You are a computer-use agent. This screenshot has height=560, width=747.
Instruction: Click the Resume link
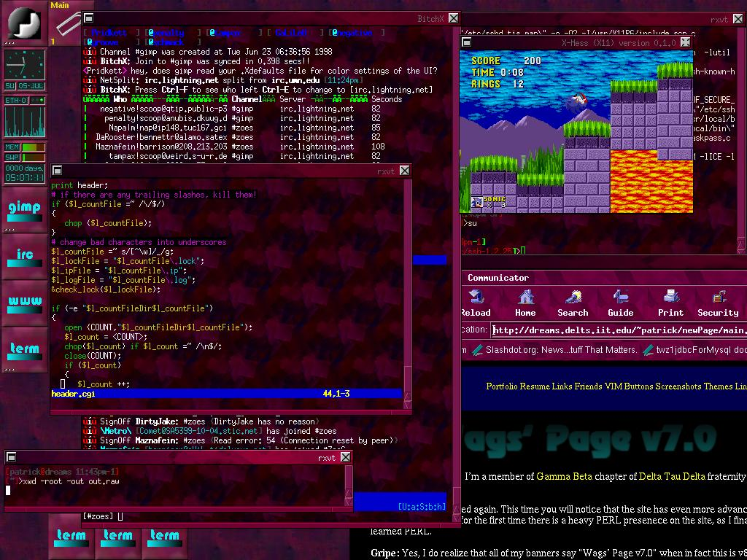(x=535, y=386)
